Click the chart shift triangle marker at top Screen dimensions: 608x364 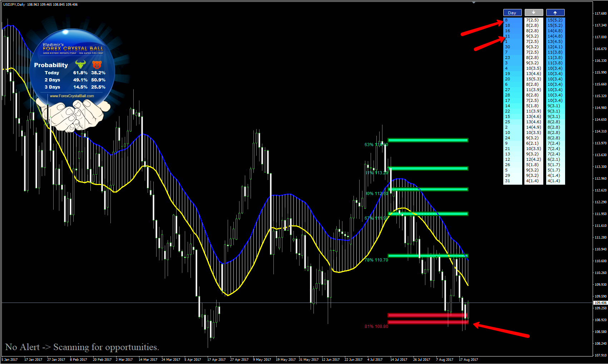pos(474,3)
